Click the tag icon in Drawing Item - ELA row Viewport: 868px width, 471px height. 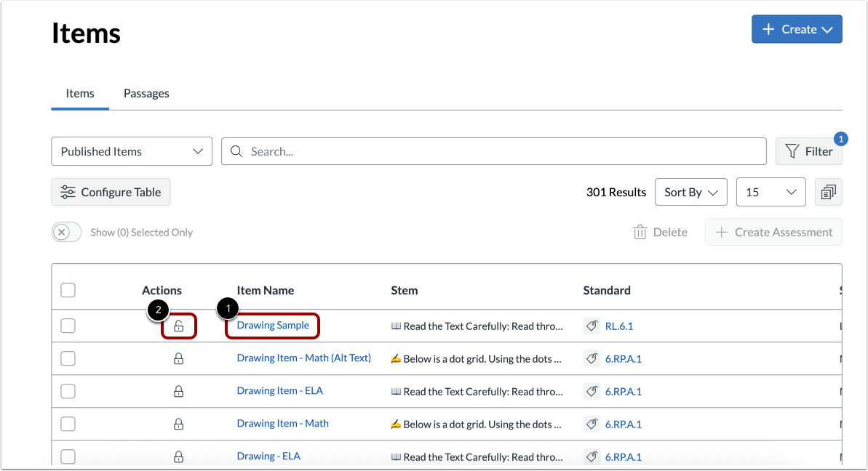[x=592, y=391]
